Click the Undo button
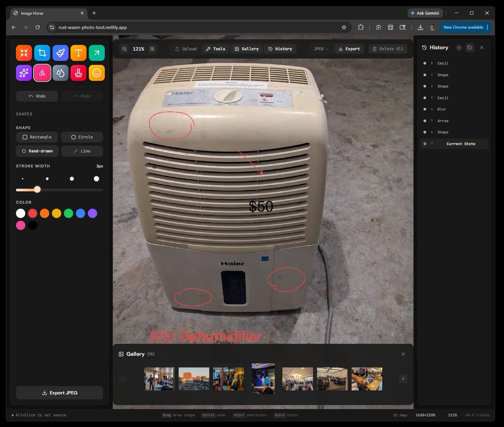Viewport: 504px width, 427px height. point(37,96)
